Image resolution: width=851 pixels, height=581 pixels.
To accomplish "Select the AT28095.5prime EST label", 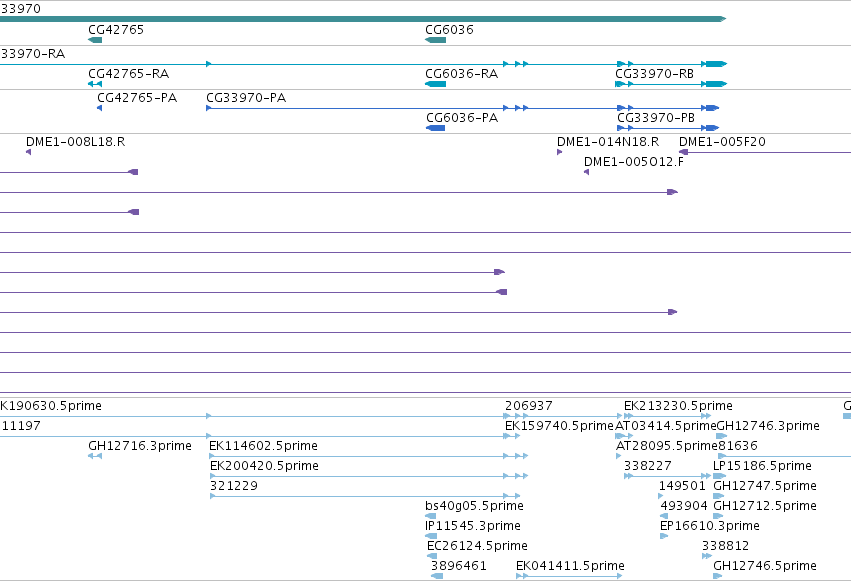I will click(667, 446).
